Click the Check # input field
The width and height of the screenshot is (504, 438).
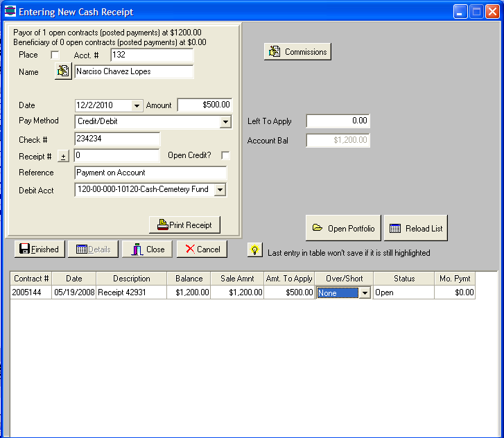tap(117, 139)
